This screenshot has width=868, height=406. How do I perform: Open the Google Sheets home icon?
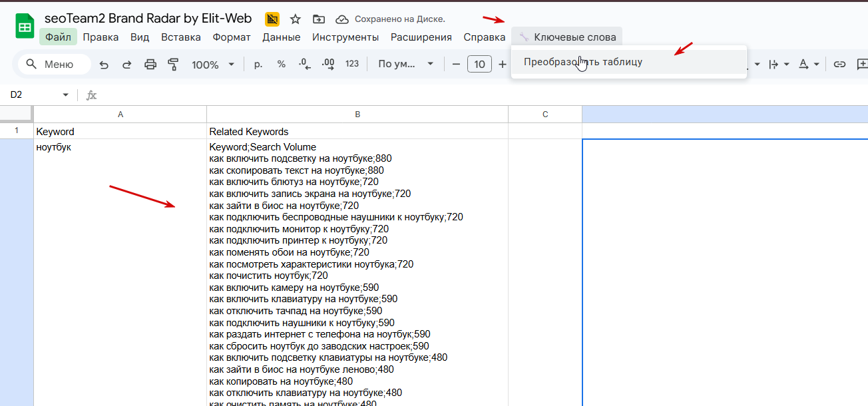coord(25,27)
